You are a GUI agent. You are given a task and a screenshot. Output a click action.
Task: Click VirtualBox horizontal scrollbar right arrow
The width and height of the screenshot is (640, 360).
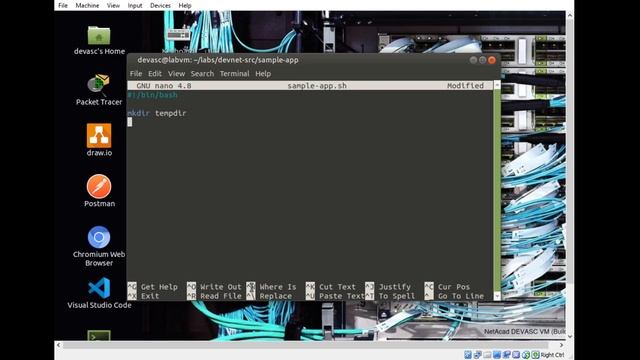coord(562,345)
